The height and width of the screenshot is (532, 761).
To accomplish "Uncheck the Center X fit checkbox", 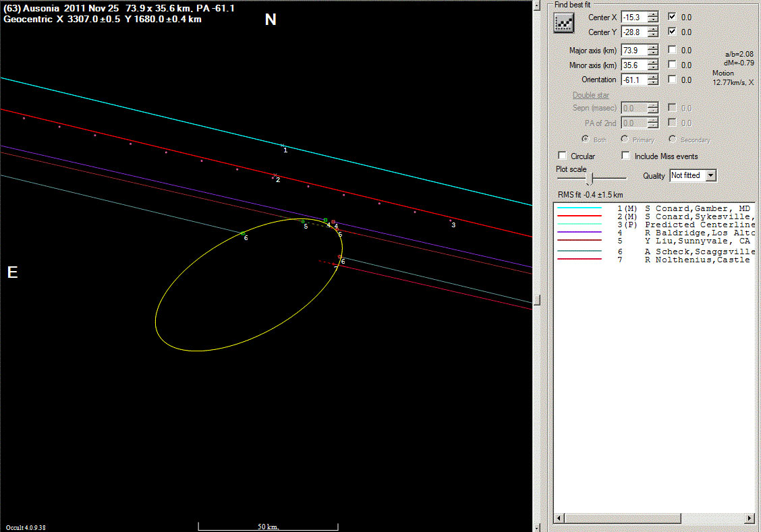I will click(672, 16).
